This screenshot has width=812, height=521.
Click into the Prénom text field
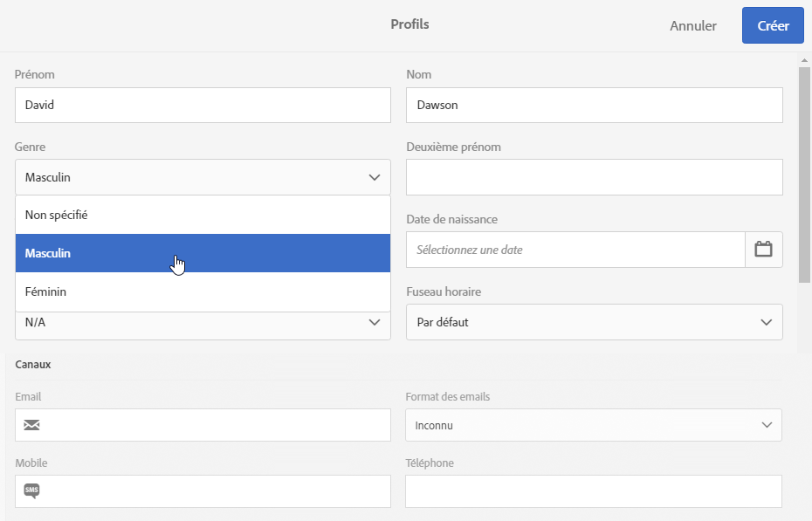click(203, 105)
